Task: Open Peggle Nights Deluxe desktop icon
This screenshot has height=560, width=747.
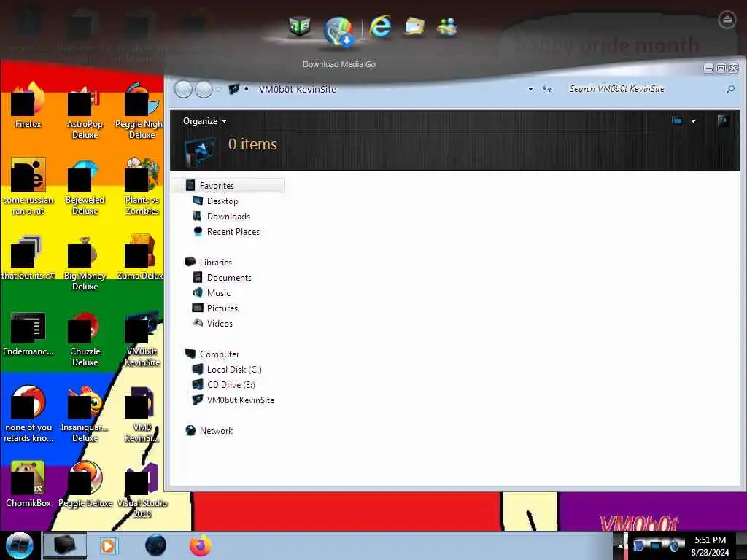Action: [x=139, y=112]
